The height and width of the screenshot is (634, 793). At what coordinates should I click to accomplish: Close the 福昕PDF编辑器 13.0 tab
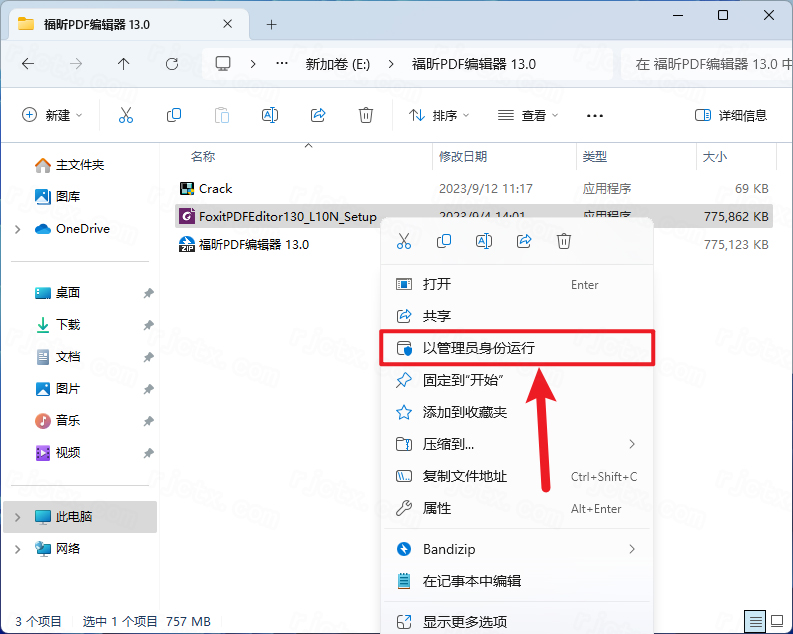coord(228,24)
